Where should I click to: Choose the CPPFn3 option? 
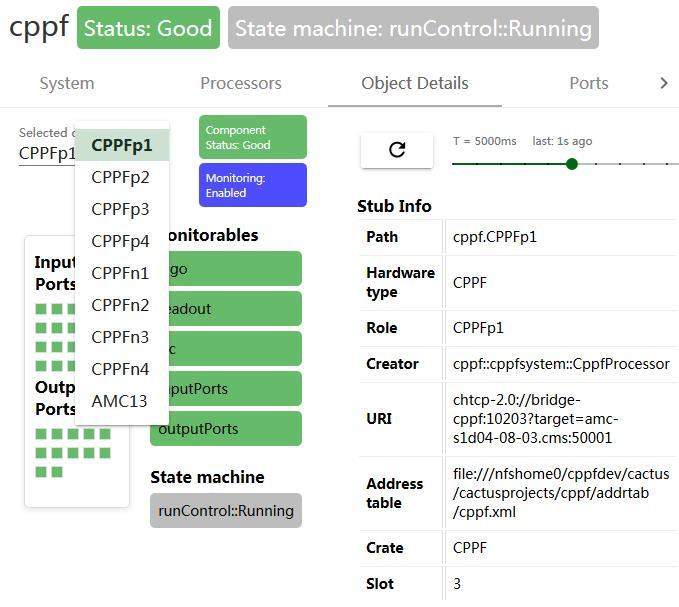pos(122,337)
